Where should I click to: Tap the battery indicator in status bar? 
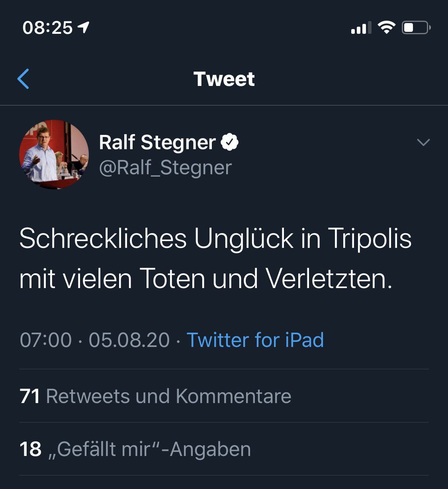(x=416, y=28)
